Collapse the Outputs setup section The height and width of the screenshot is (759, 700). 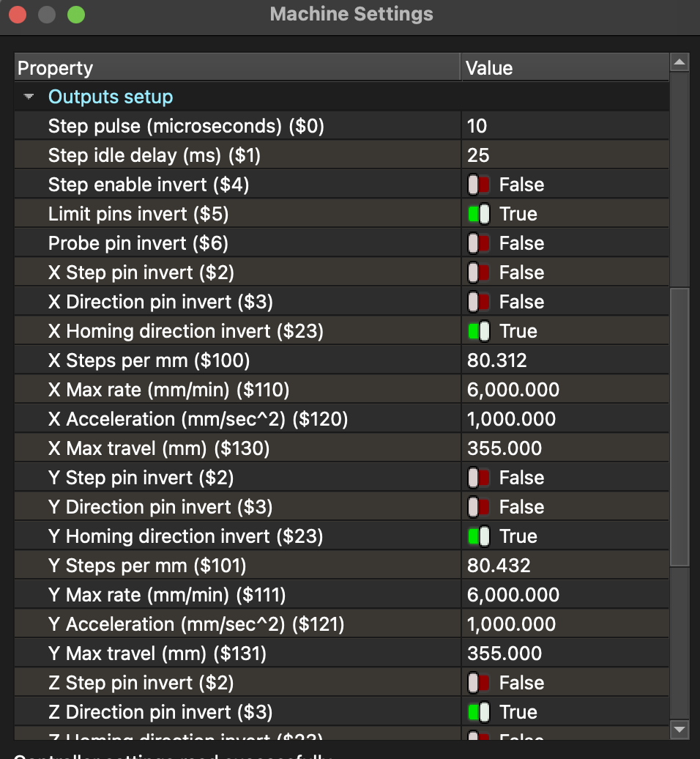[29, 97]
